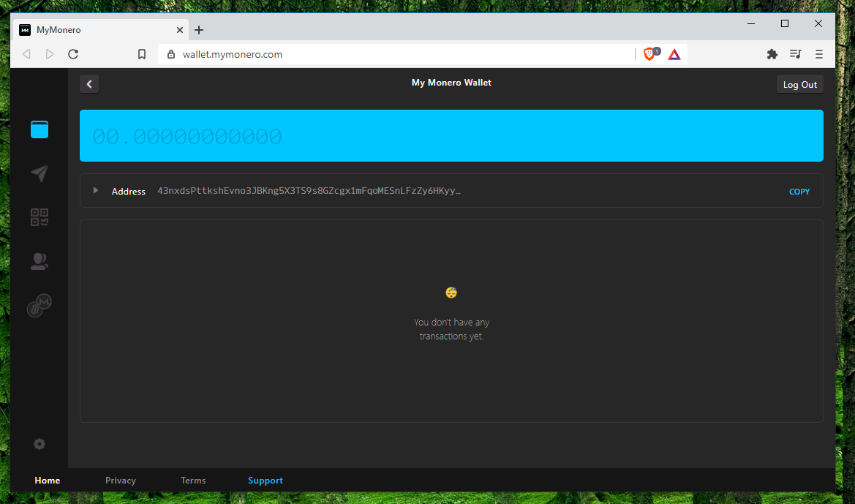Click the browser forward arrow
The image size is (855, 504).
50,54
